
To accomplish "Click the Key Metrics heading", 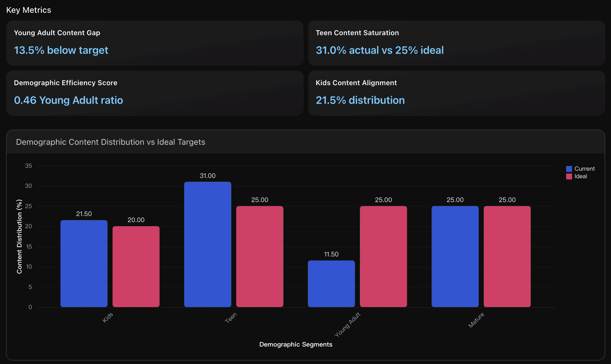I will click(x=29, y=10).
